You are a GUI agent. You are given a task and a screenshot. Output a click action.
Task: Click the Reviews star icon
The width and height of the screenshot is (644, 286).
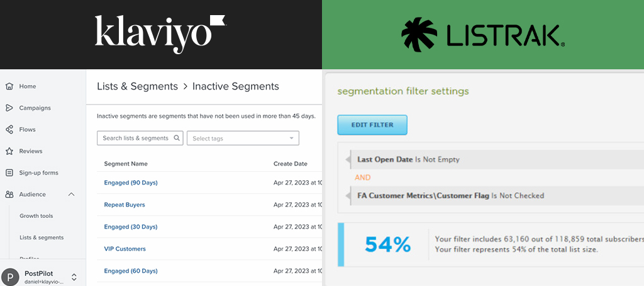(9, 151)
